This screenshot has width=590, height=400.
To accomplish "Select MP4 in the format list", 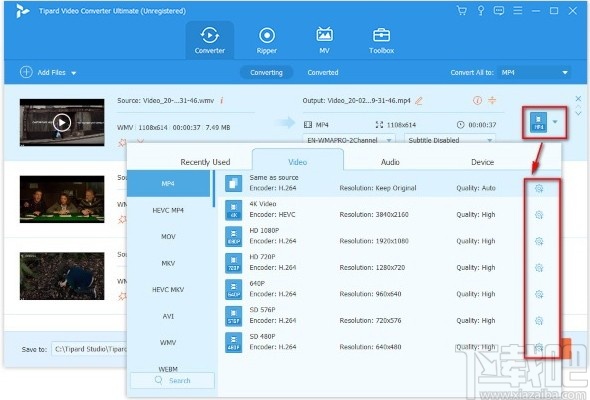I will pos(168,183).
